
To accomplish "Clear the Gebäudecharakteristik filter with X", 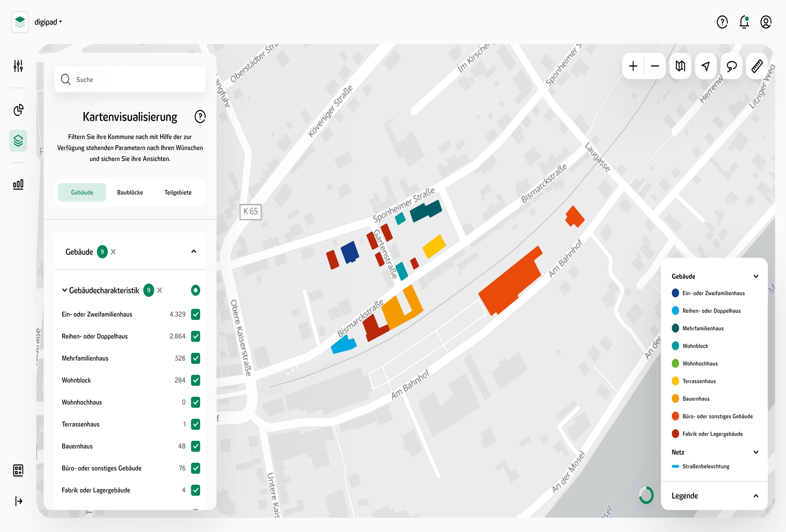I will point(160,290).
